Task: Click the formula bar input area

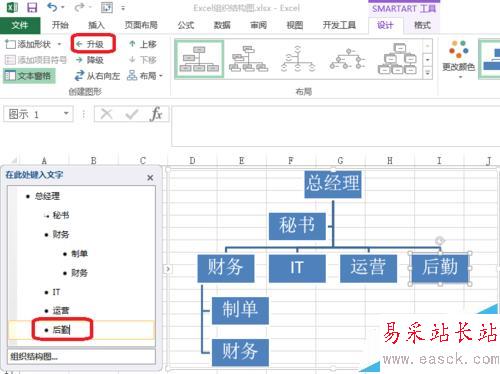Action: coord(336,126)
